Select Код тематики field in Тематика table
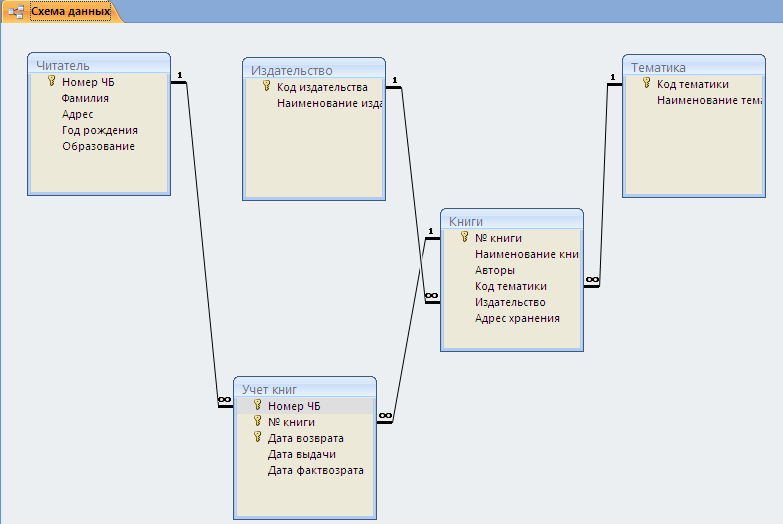 coord(694,84)
